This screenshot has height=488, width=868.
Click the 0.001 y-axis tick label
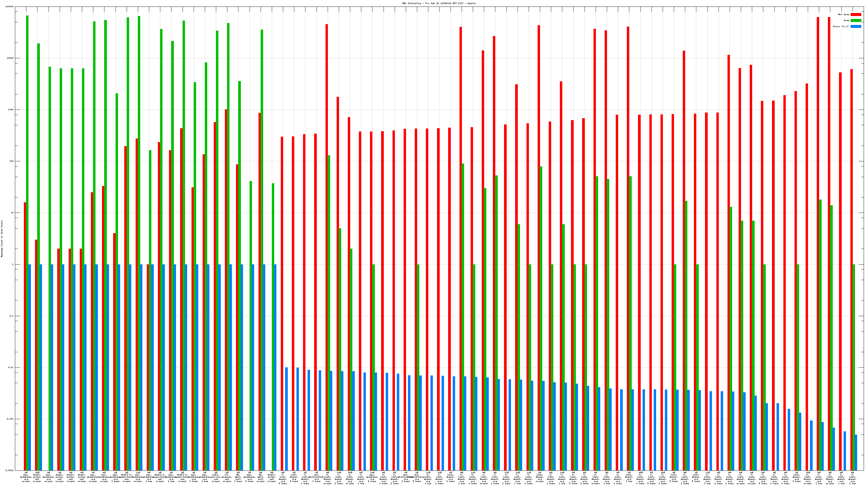pos(11,419)
